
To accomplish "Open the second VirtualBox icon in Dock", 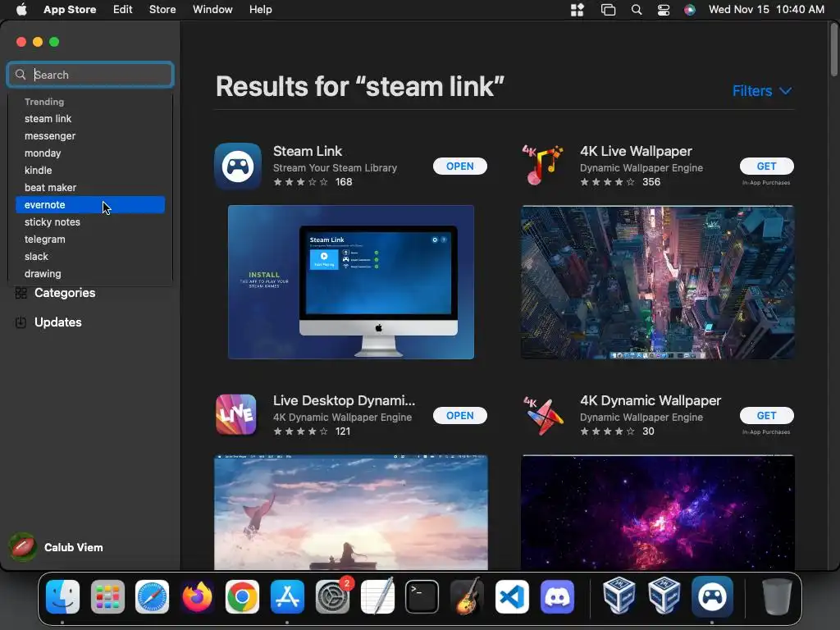I will (664, 596).
